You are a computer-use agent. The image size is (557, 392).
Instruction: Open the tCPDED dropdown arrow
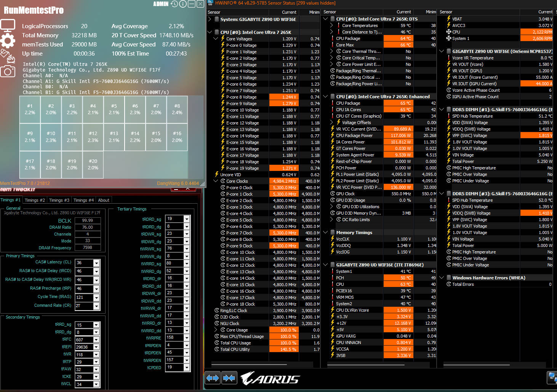click(x=187, y=367)
